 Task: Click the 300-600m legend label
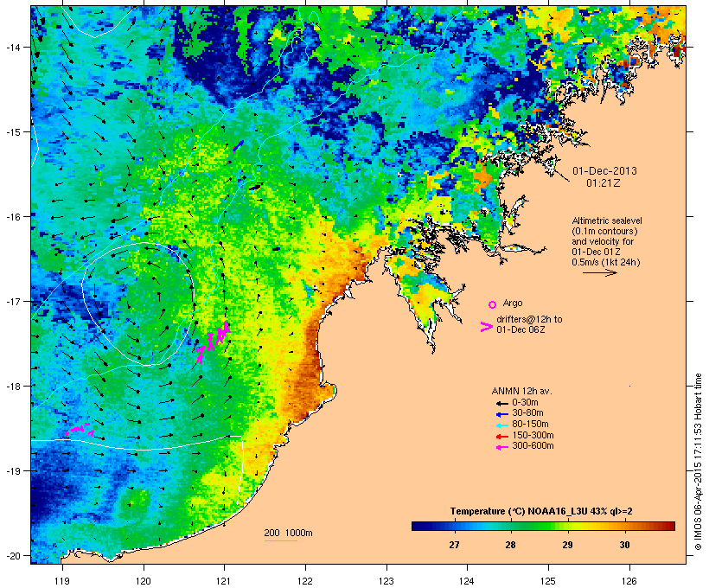click(533, 446)
